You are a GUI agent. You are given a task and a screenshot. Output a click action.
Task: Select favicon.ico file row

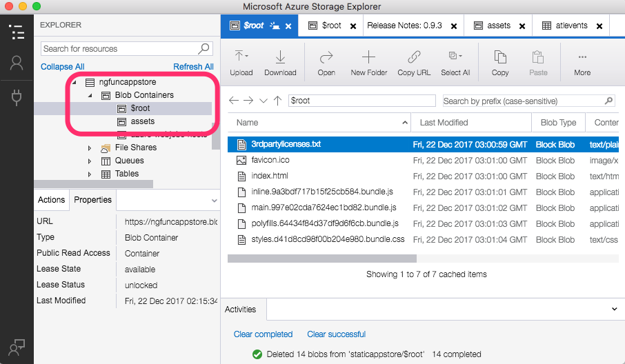(x=423, y=160)
